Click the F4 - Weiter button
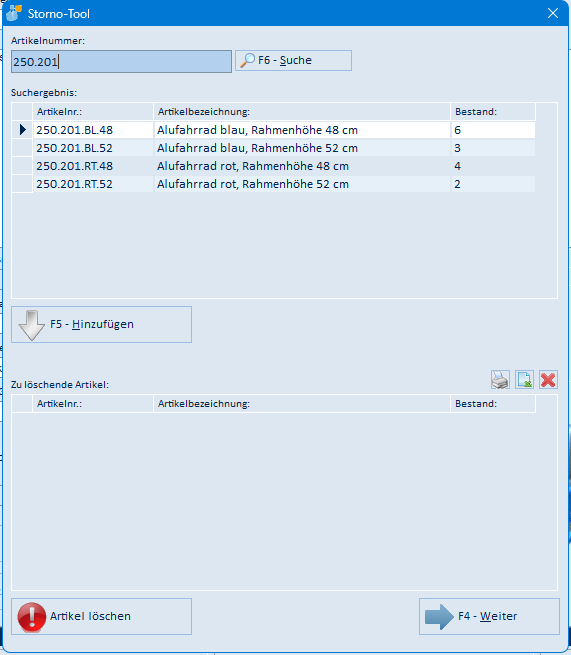The width and height of the screenshot is (571, 655). click(489, 617)
